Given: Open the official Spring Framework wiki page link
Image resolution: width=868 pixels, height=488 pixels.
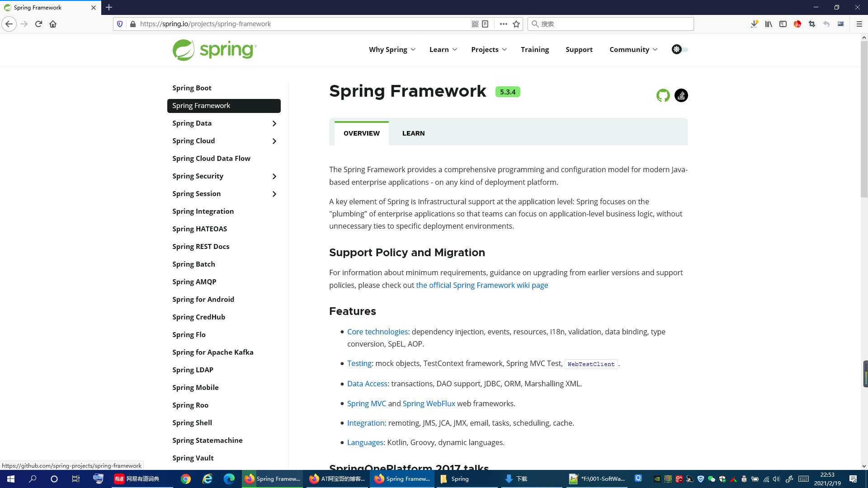Looking at the screenshot, I should 482,285.
